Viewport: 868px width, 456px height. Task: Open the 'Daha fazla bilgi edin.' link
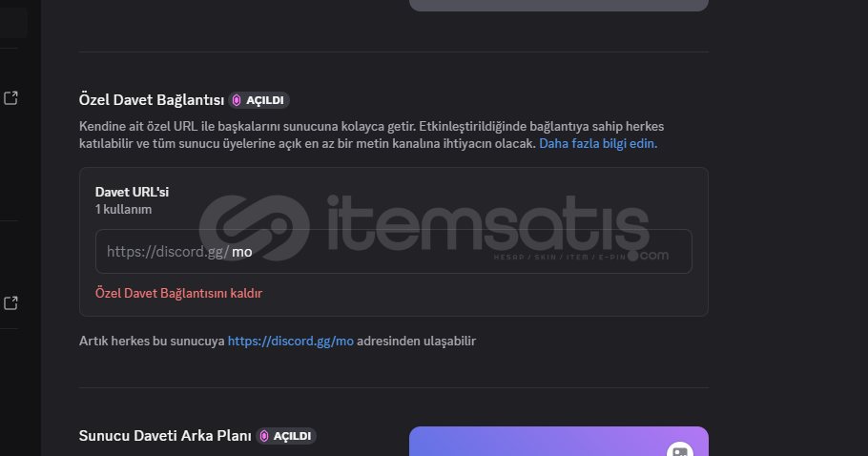(x=598, y=143)
